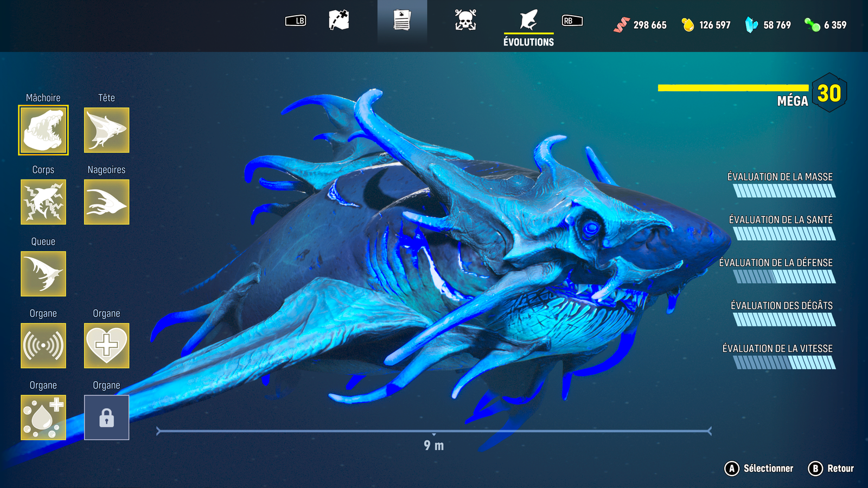Go to the skull and crossbones tab
The width and height of the screenshot is (868, 488).
point(465,21)
